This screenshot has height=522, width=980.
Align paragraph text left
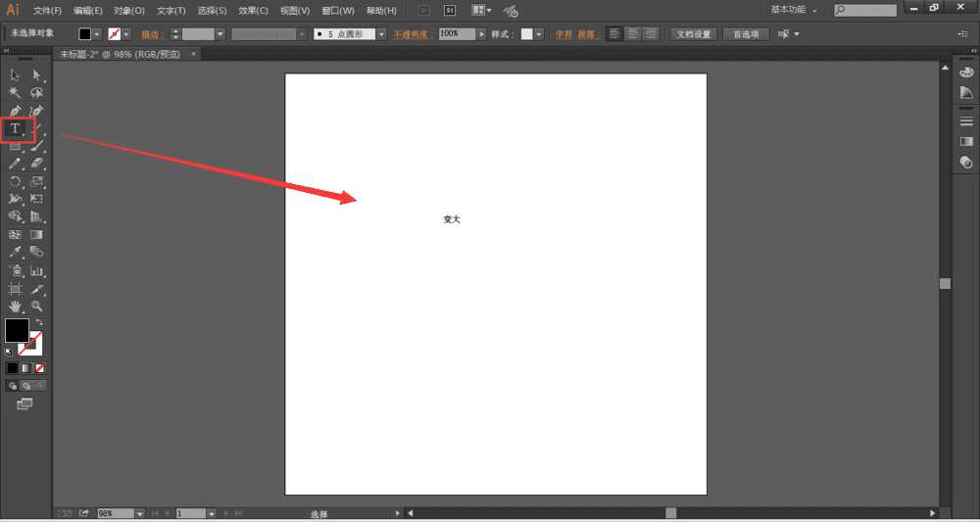[x=614, y=33]
